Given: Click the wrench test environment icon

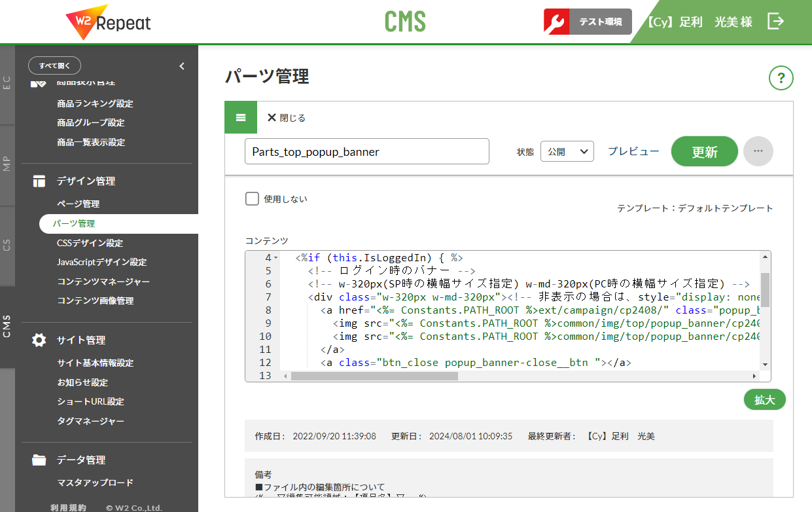Looking at the screenshot, I should 557,22.
